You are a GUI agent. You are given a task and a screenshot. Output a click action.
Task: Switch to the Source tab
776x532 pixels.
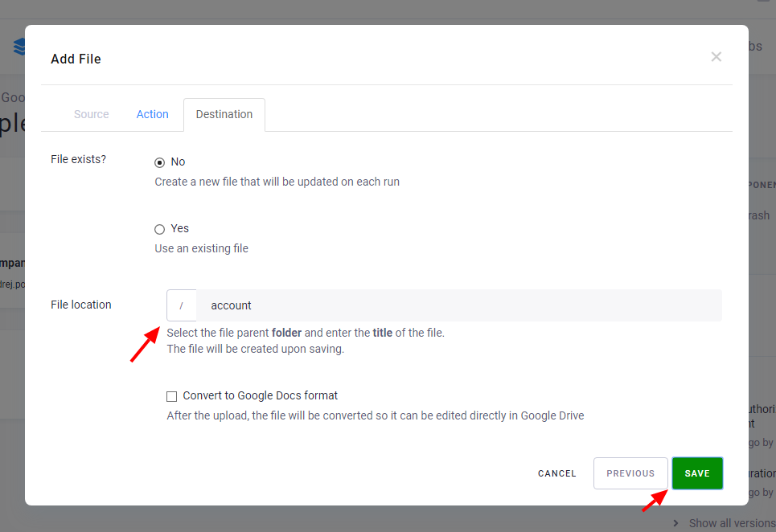91,114
